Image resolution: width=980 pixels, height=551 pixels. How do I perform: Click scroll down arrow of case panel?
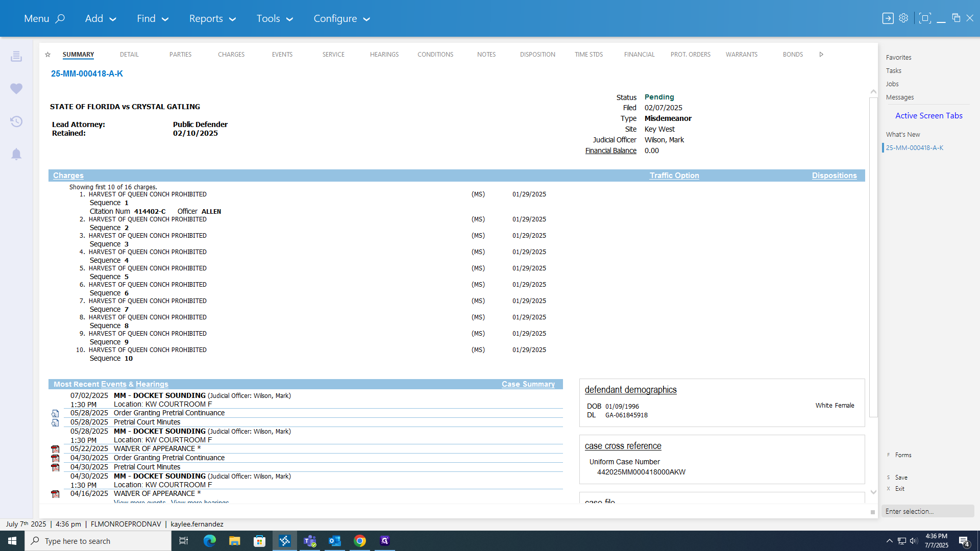[x=873, y=492]
